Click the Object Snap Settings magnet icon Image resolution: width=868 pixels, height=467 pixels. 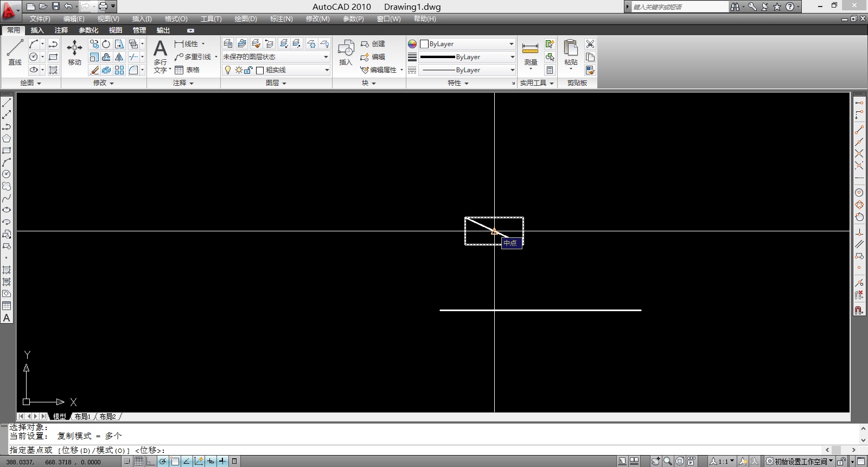tap(859, 310)
